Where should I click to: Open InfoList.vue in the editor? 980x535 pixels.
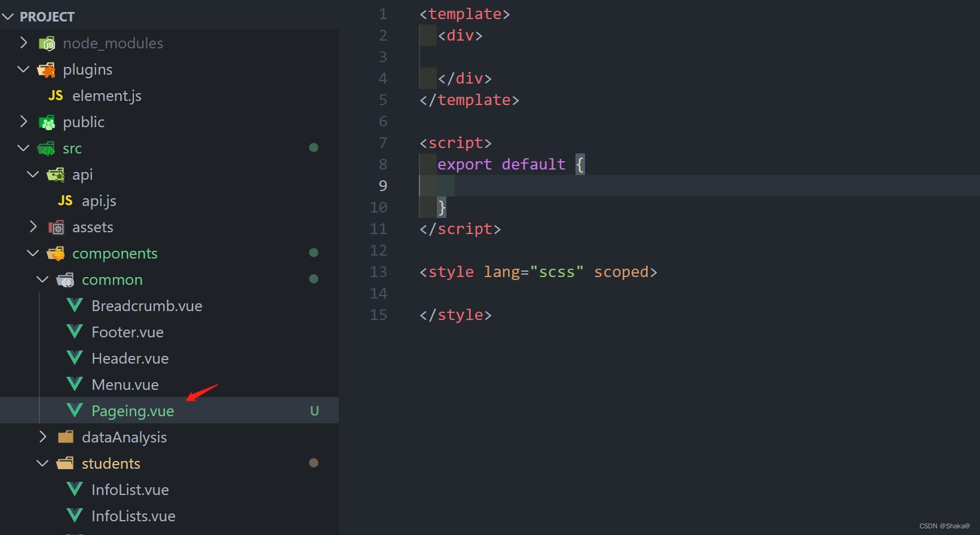pos(130,490)
